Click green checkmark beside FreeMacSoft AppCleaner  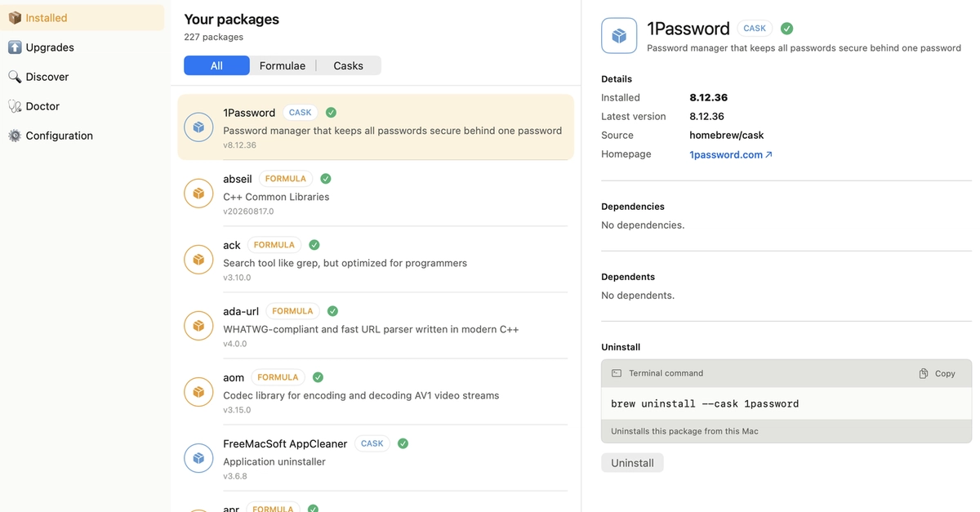pyautogui.click(x=403, y=443)
